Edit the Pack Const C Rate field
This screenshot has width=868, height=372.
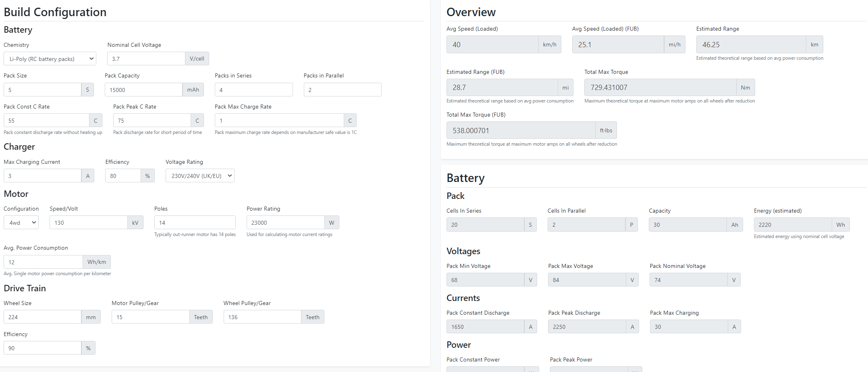pos(46,121)
